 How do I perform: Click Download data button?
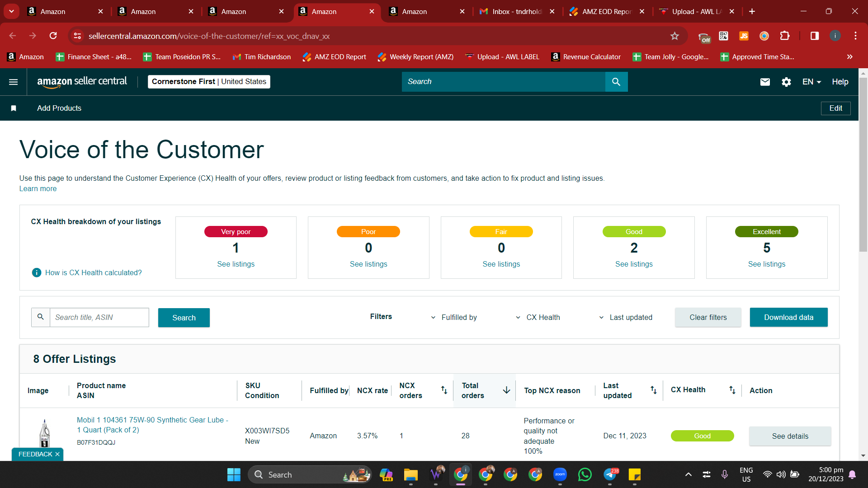pyautogui.click(x=788, y=317)
